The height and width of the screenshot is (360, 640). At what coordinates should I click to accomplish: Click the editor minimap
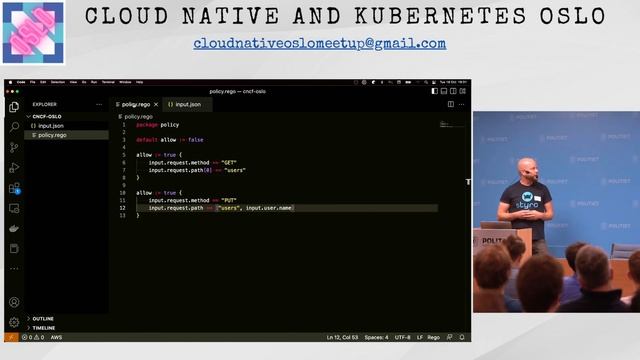click(452, 124)
